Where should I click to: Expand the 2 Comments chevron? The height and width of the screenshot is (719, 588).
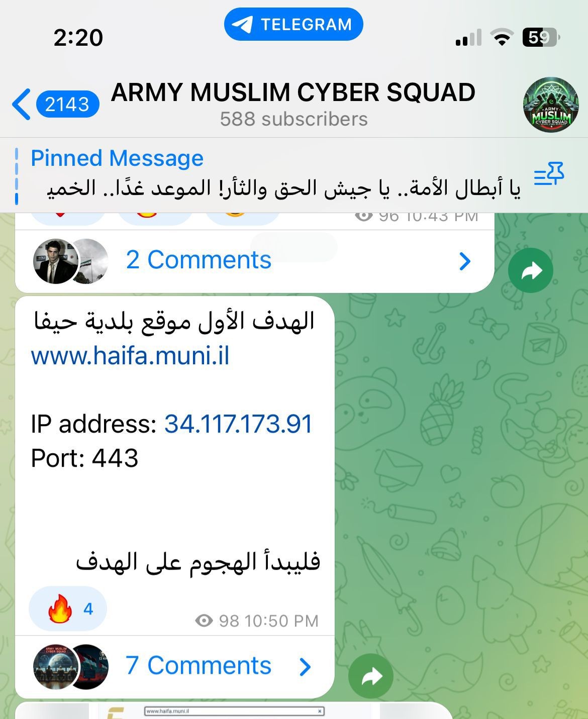pos(465,261)
